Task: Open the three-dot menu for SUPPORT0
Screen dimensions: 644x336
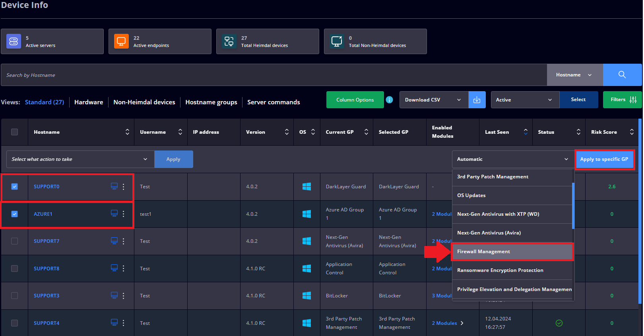Action: [124, 186]
